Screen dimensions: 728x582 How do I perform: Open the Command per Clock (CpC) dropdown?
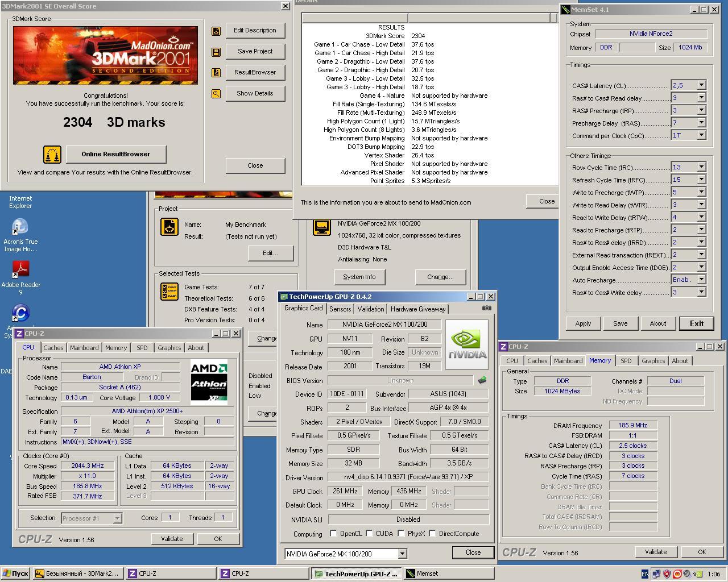click(701, 135)
